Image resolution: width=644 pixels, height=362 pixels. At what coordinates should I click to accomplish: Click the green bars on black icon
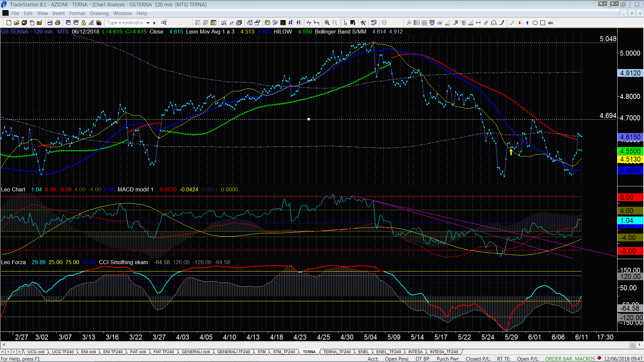[x=283, y=23]
